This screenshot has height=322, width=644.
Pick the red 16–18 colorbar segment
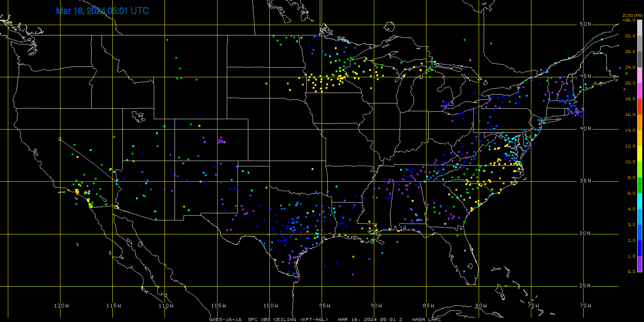[640, 107]
